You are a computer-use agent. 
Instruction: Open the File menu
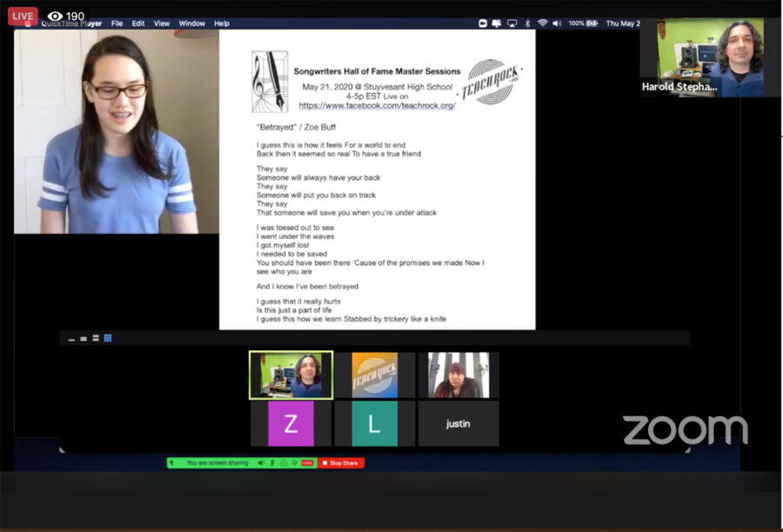click(117, 23)
